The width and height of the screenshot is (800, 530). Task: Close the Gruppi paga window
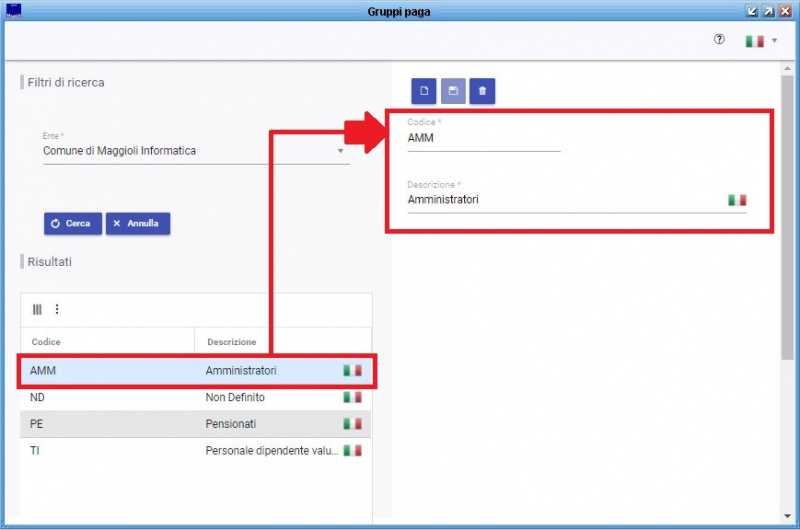(785, 11)
